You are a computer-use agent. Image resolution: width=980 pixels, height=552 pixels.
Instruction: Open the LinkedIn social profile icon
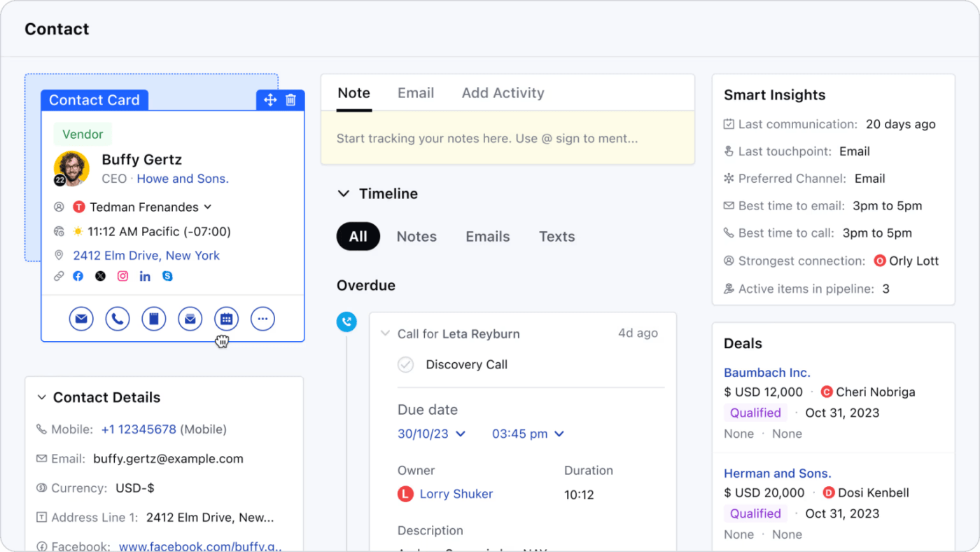tap(145, 276)
